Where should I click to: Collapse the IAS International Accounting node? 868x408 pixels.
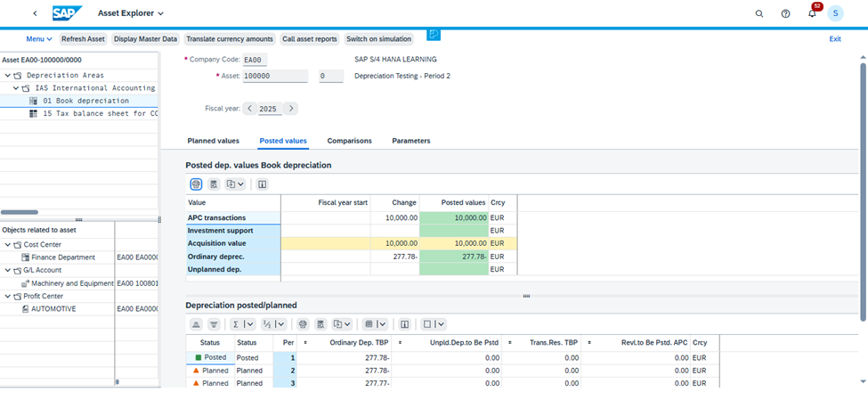pos(15,88)
